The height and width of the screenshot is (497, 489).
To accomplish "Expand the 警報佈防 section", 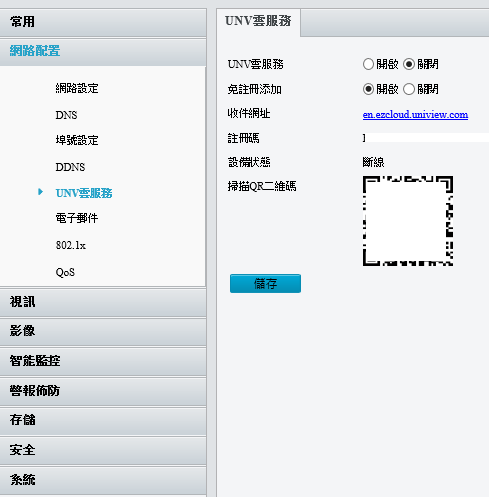I will tap(103, 391).
